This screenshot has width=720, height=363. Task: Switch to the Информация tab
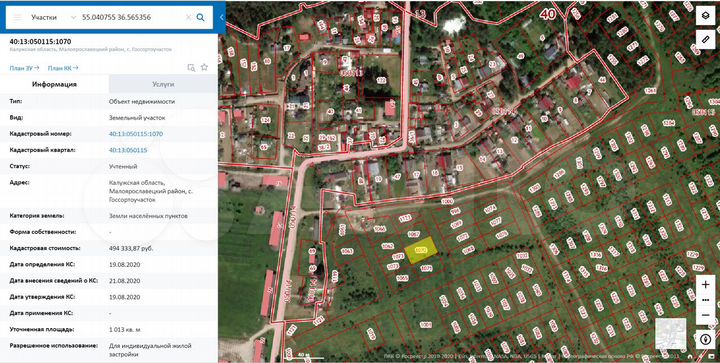pos(54,84)
